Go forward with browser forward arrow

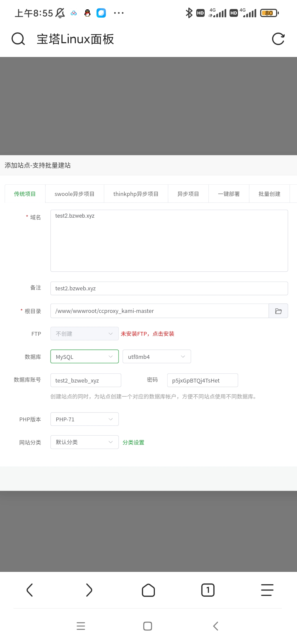point(89,590)
